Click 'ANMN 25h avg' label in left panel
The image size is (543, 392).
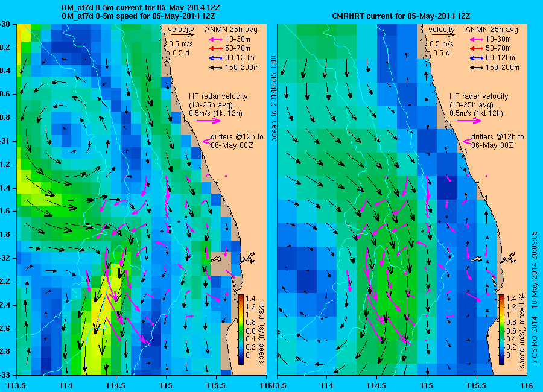pyautogui.click(x=231, y=30)
